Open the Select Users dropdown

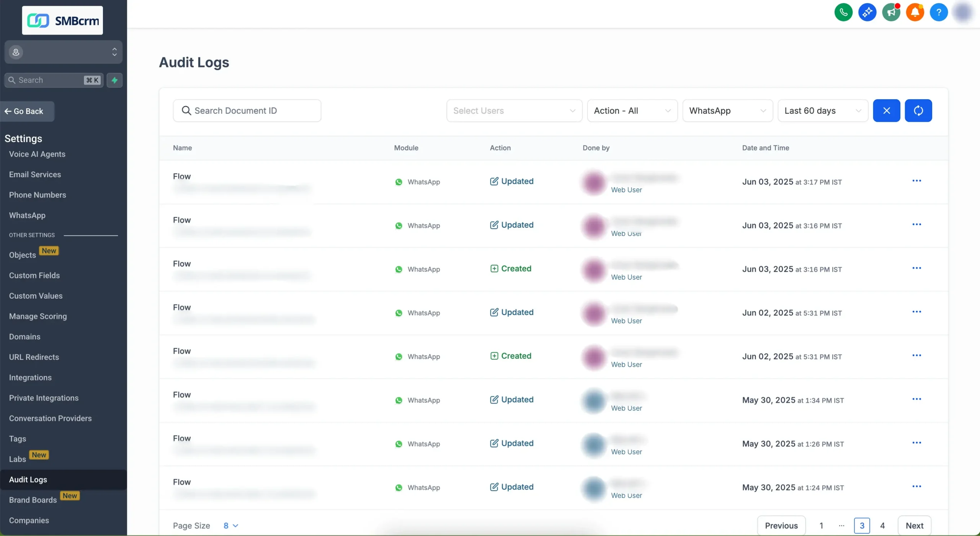click(514, 111)
